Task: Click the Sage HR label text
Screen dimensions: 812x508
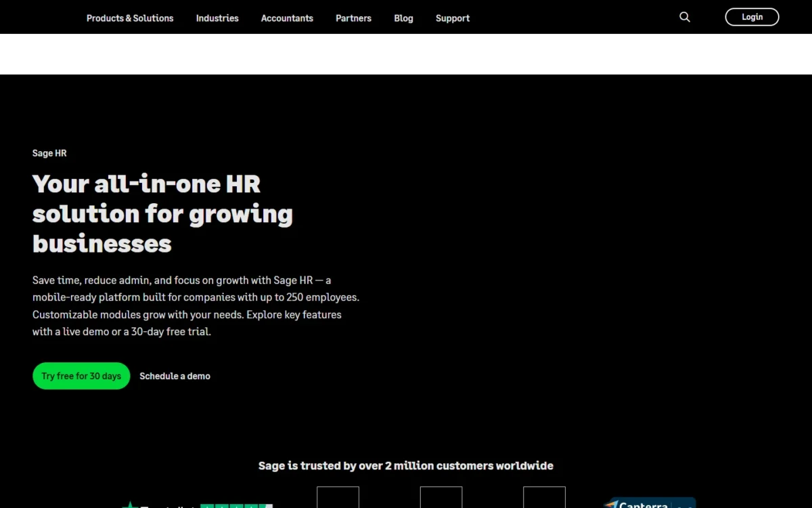Action: [49, 153]
